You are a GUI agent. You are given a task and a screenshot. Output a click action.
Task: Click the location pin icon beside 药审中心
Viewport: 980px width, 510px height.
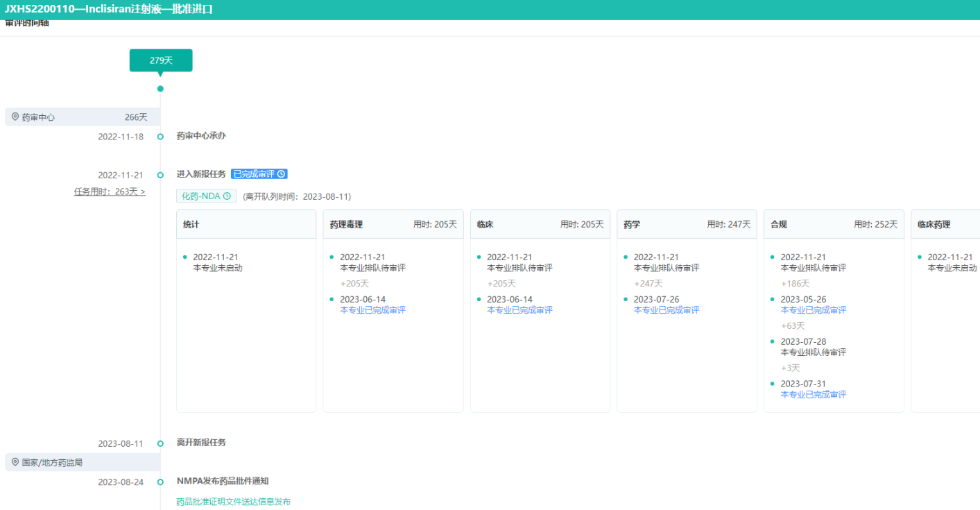click(x=15, y=117)
